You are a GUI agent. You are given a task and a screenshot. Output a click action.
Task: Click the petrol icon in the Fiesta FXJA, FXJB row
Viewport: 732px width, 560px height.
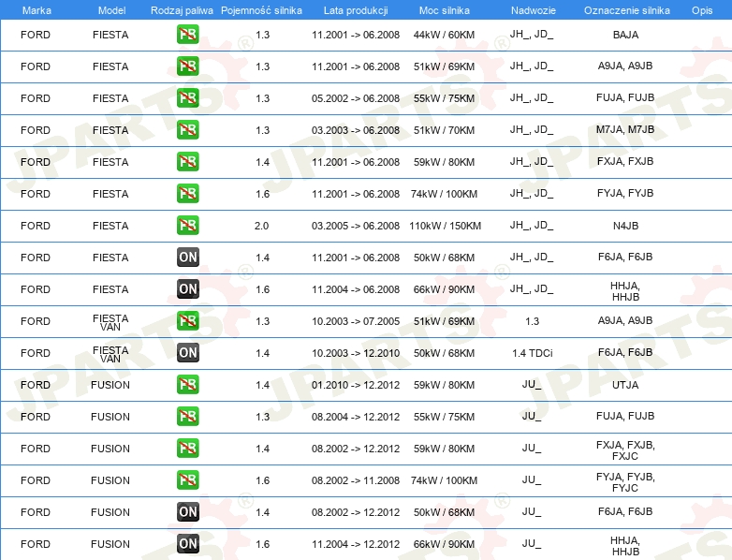click(x=187, y=162)
